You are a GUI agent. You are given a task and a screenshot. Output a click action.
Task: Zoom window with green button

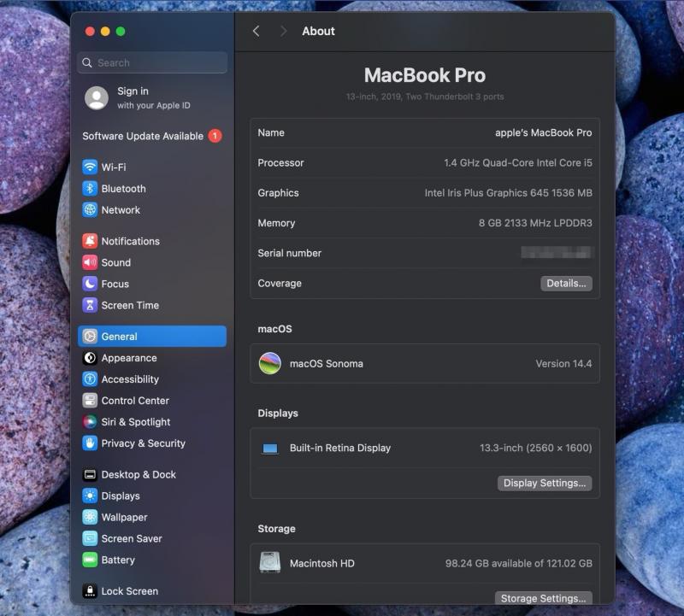(121, 32)
